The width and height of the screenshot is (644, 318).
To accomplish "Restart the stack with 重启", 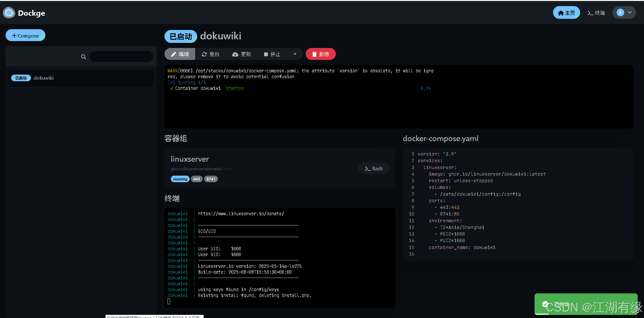I will pyautogui.click(x=210, y=54).
